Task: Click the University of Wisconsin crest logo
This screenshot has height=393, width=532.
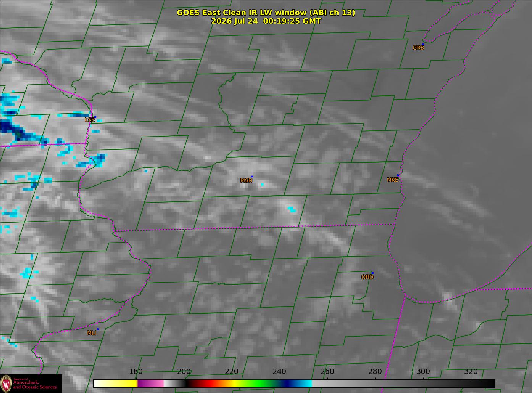Action: 6,383
